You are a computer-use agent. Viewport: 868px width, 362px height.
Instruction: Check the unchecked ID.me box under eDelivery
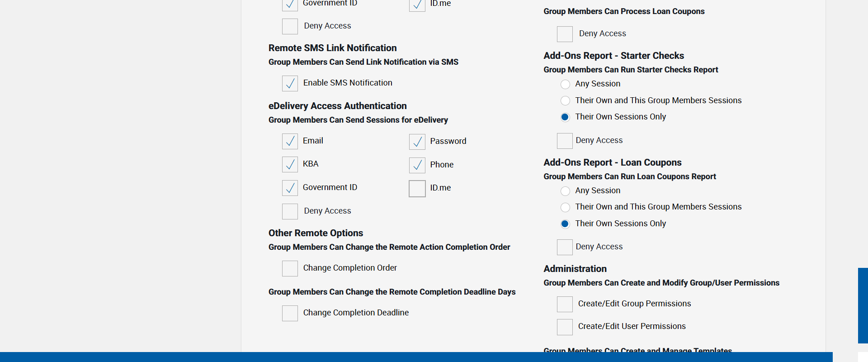click(x=417, y=189)
